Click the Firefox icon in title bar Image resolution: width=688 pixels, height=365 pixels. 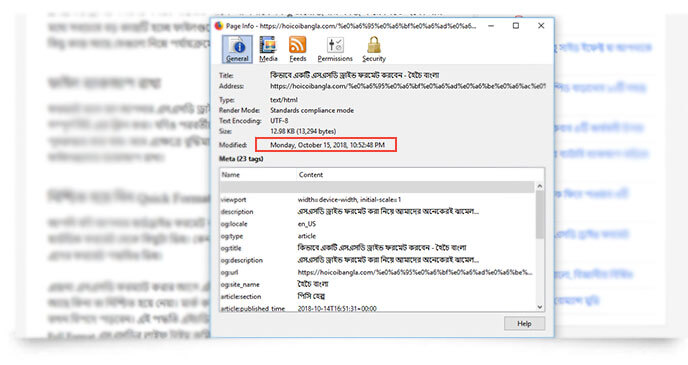(x=219, y=26)
